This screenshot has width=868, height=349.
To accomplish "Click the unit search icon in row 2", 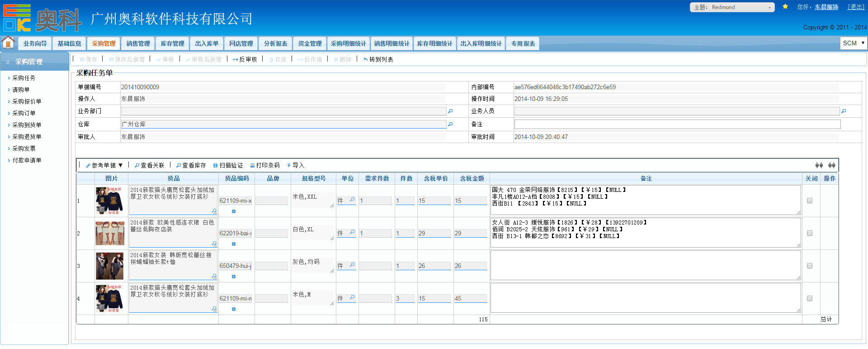I will (x=352, y=232).
